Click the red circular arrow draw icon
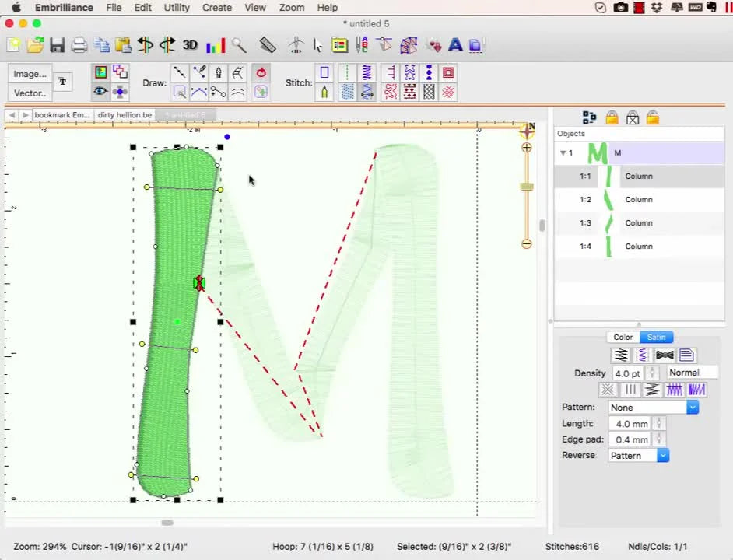Viewport: 733px width, 560px height. pos(261,72)
